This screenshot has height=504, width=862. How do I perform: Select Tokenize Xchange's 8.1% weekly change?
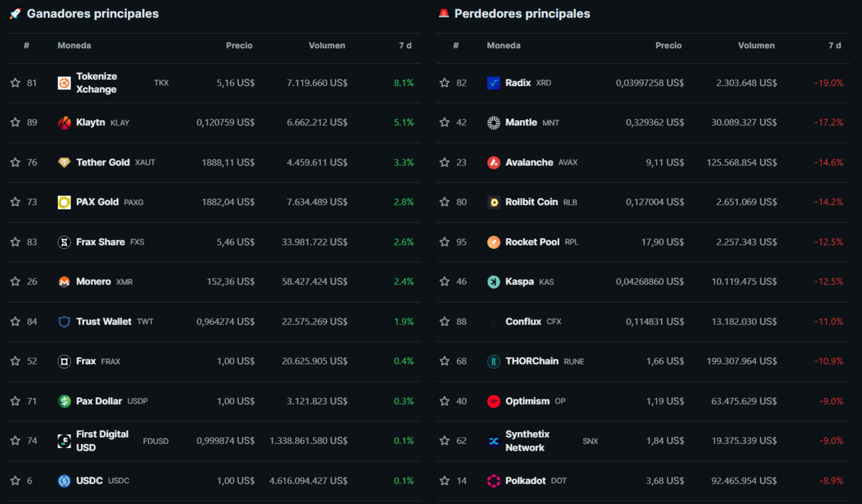404,83
